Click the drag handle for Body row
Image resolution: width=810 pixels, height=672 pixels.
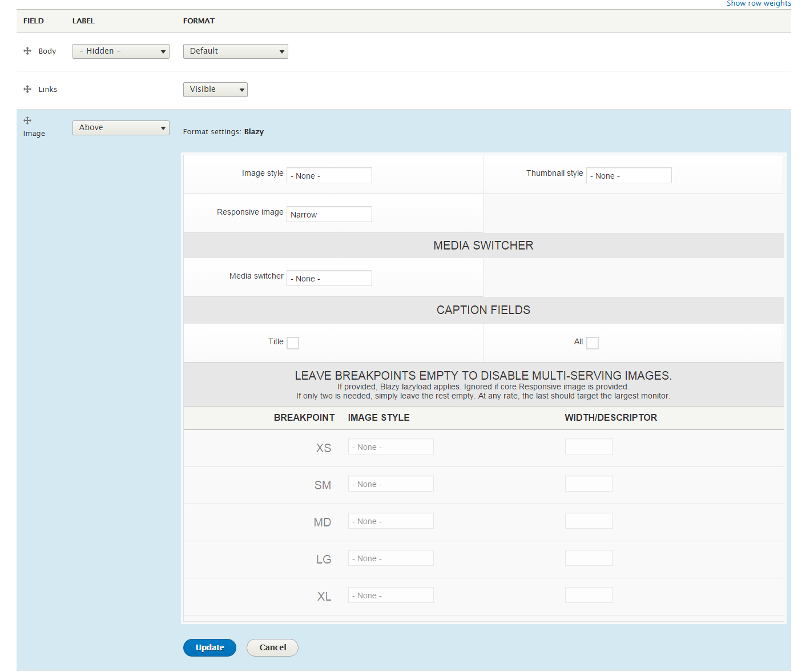tap(27, 51)
